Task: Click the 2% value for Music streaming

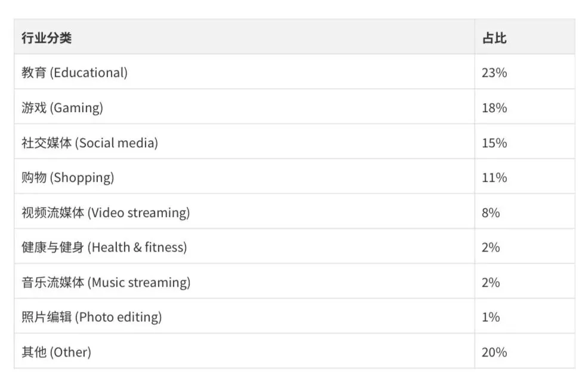Action: [491, 283]
